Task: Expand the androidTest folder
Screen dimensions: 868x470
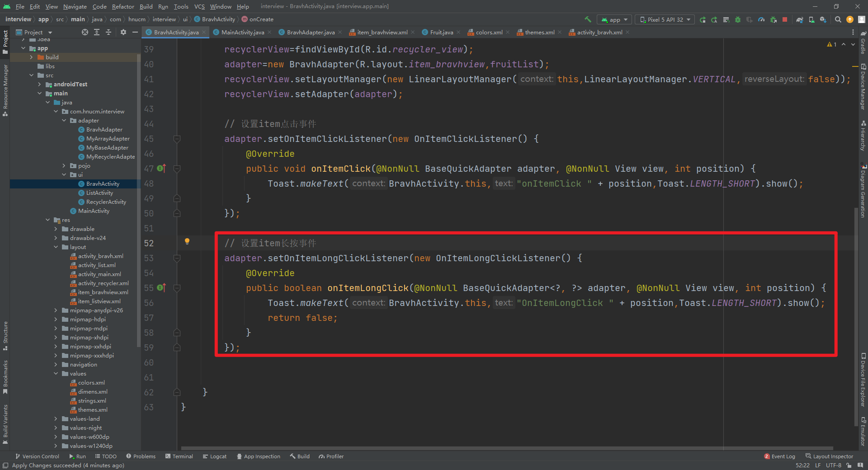Action: [x=39, y=85]
